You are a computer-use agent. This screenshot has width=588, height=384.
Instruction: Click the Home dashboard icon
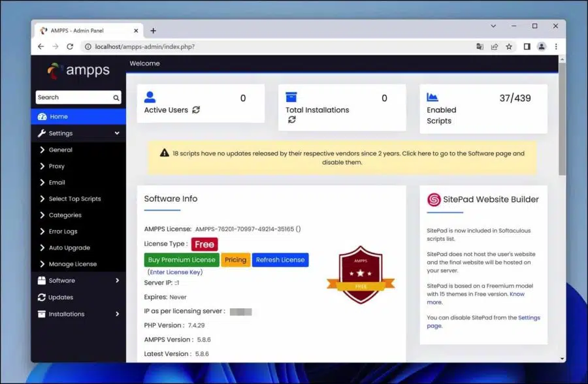(42, 117)
